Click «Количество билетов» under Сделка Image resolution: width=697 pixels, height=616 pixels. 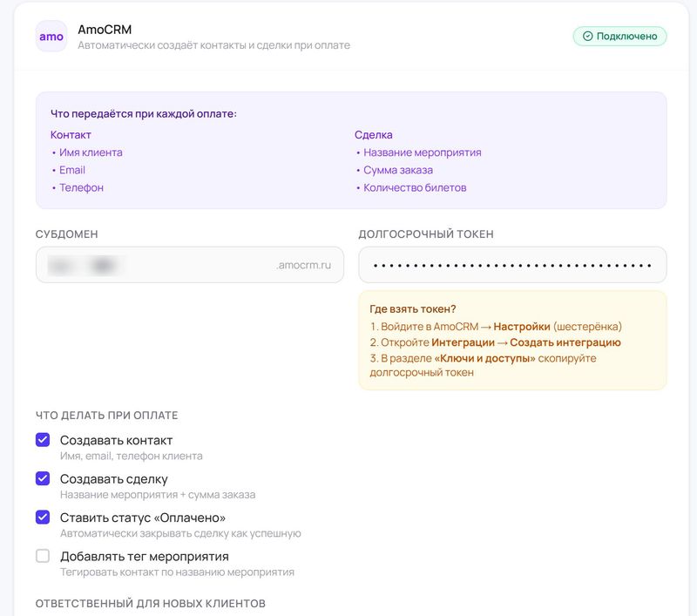[415, 187]
